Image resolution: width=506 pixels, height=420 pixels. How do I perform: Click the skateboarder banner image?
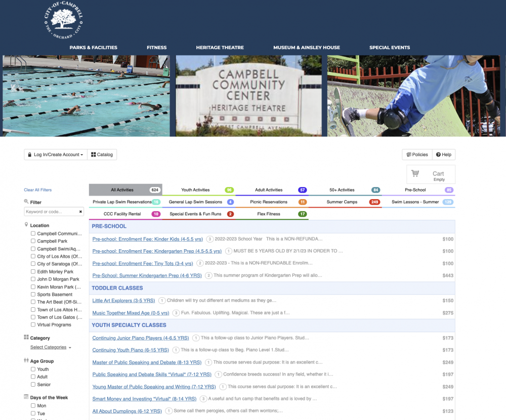(x=414, y=96)
